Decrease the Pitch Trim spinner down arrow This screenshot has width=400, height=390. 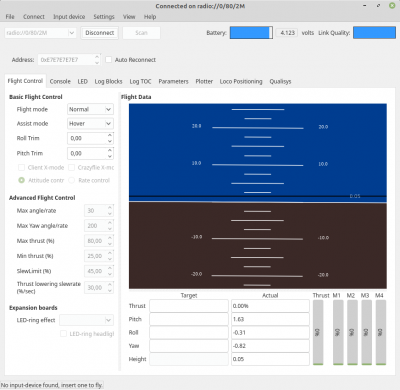[x=110, y=156]
